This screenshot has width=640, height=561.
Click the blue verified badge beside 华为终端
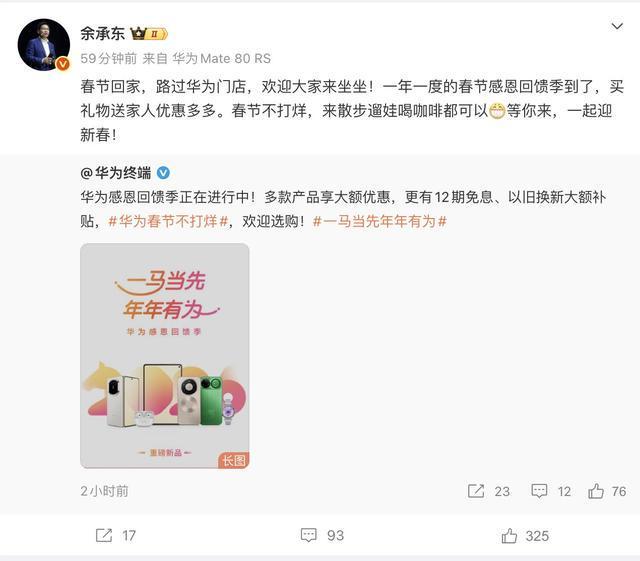click(x=163, y=173)
